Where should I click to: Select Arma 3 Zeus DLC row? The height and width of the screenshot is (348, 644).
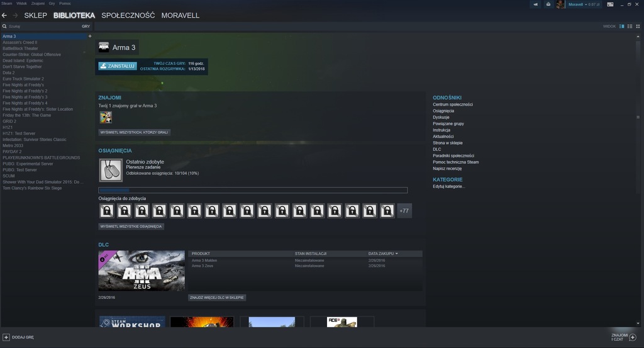tap(306, 266)
